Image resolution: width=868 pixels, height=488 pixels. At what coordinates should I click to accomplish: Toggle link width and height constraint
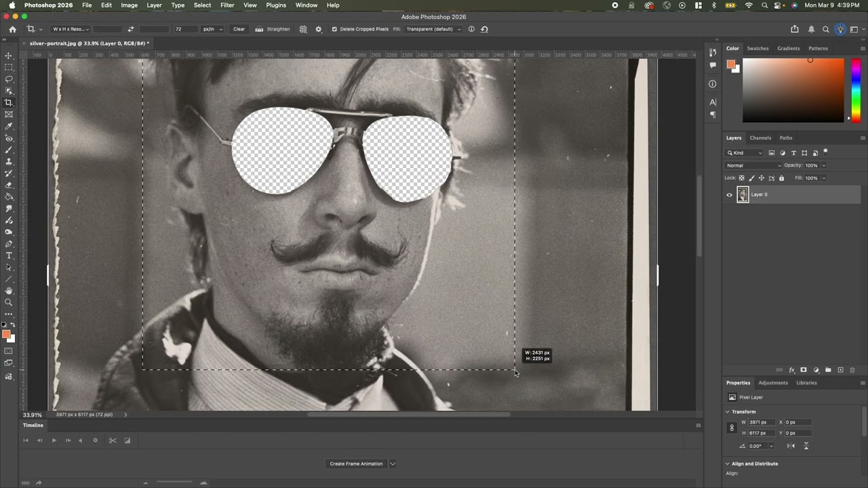coord(732,428)
